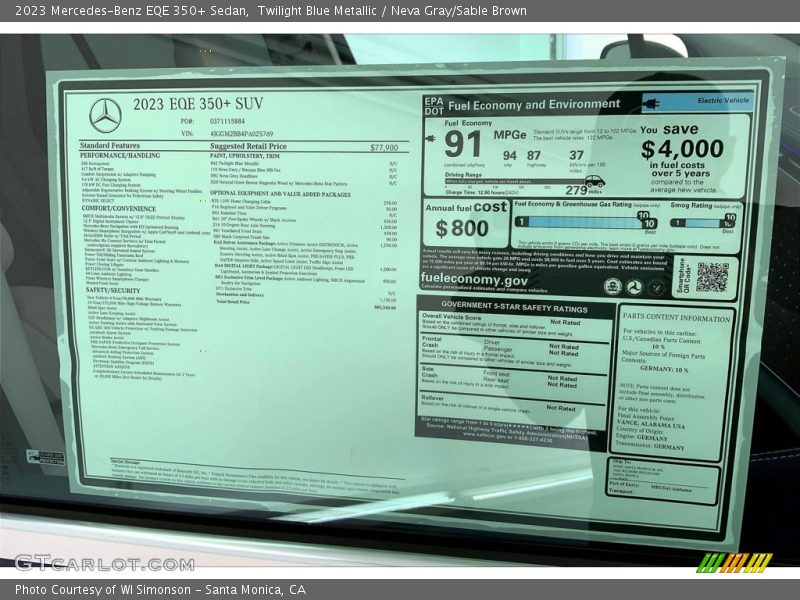Click the Fuel Economy & Greenhouse Gas Rating bar
The height and width of the screenshot is (600, 800).
coord(586,222)
